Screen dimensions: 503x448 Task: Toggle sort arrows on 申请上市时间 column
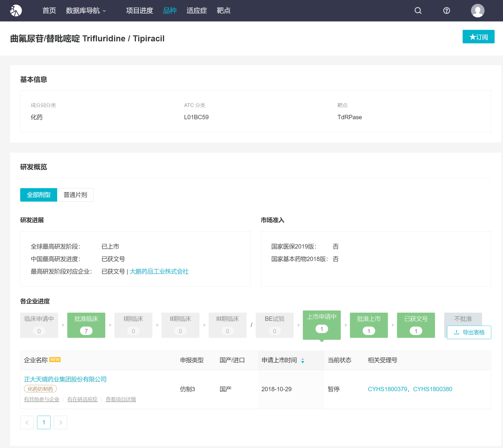[303, 361]
